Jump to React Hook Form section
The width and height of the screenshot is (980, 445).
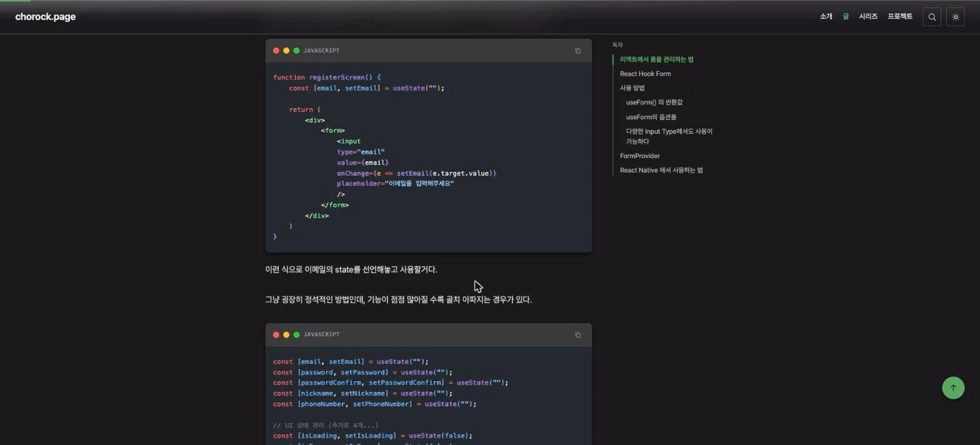pos(645,74)
